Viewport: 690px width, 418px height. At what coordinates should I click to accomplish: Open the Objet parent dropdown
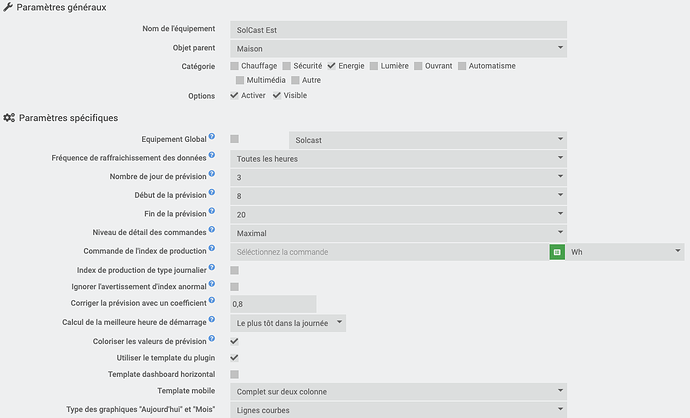coord(398,48)
